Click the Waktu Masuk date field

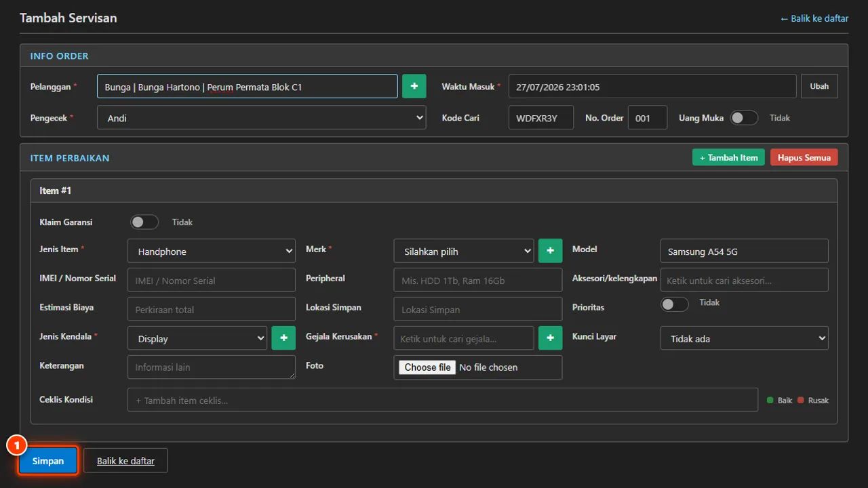pos(652,86)
